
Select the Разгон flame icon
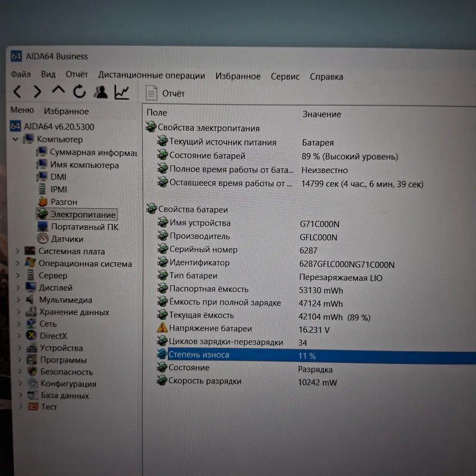(43, 201)
